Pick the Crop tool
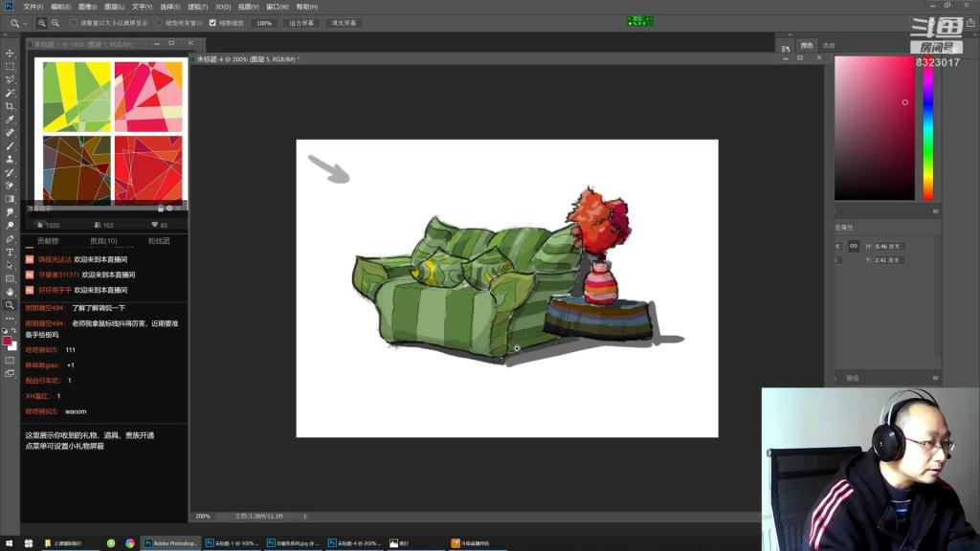Image resolution: width=980 pixels, height=551 pixels. pyautogui.click(x=11, y=106)
